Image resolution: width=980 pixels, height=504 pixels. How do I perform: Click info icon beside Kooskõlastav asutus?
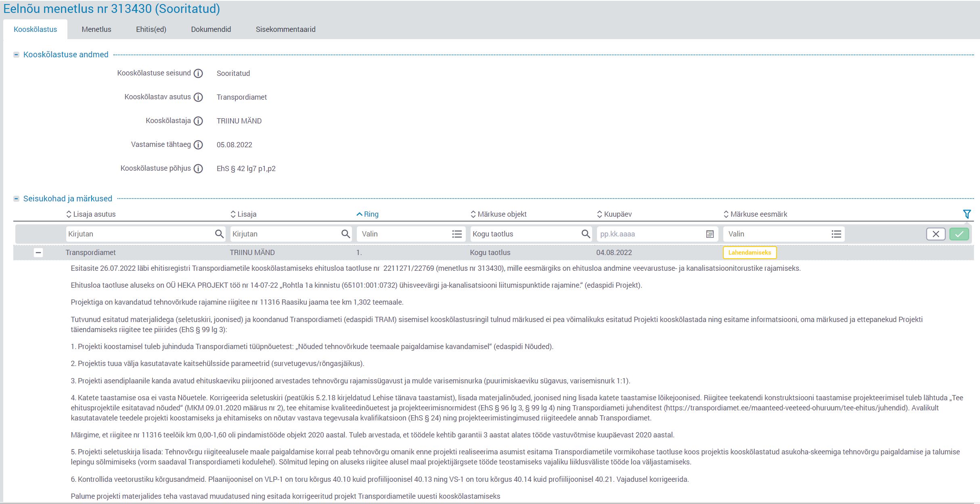198,97
